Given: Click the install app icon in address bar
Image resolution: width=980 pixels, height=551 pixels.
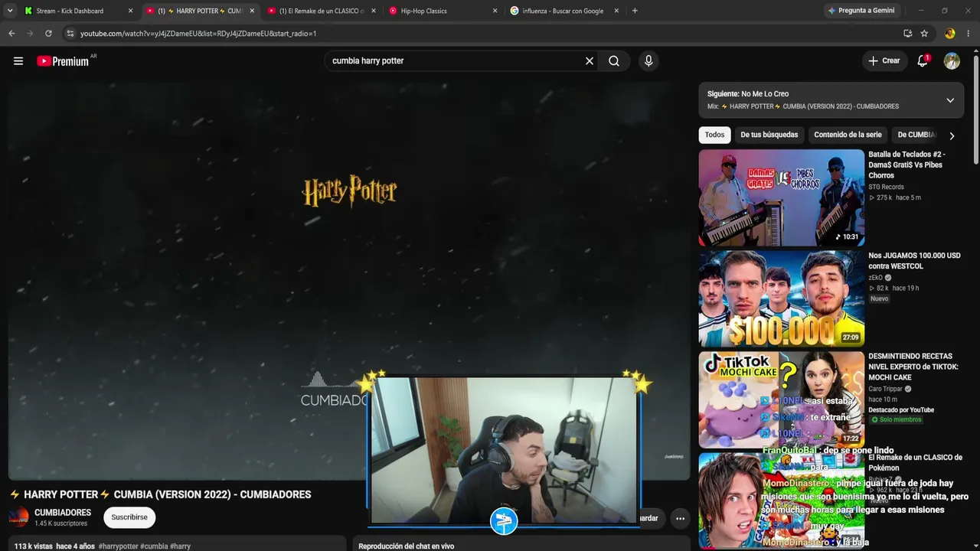Looking at the screenshot, I should [x=907, y=34].
